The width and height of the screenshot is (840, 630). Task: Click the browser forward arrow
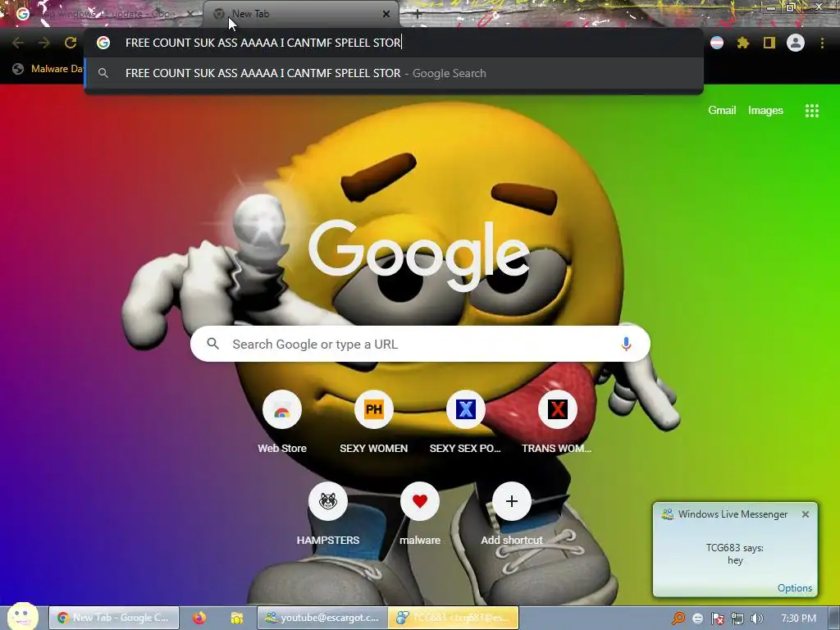(44, 43)
